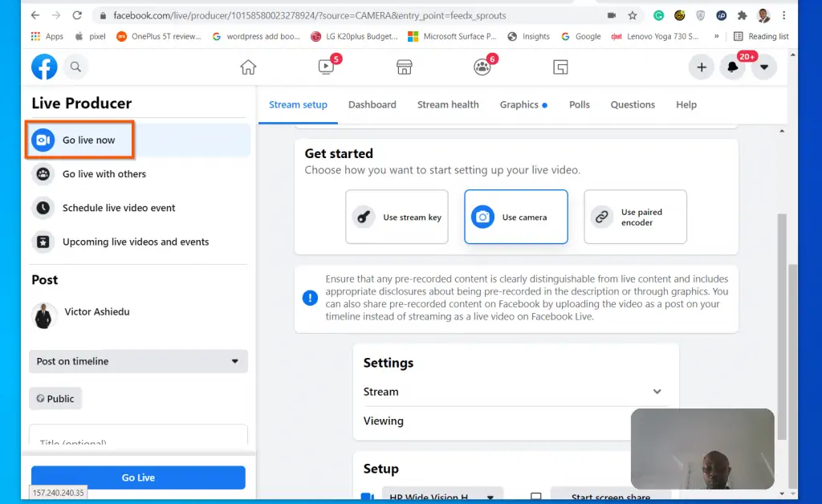Image resolution: width=822 pixels, height=504 pixels.
Task: Click the webcam preview thumbnail
Action: tap(702, 449)
